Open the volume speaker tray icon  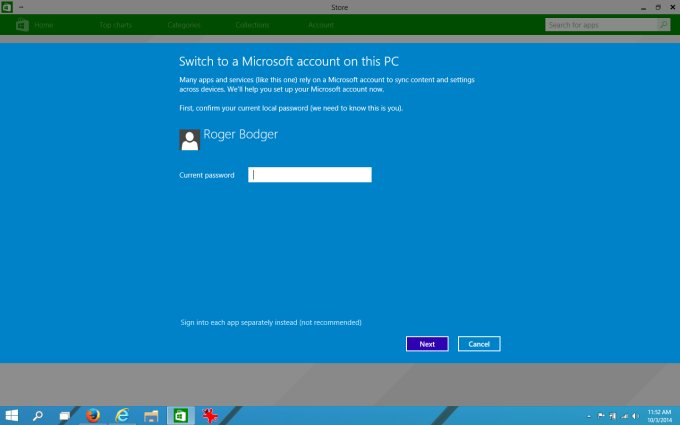pos(635,416)
